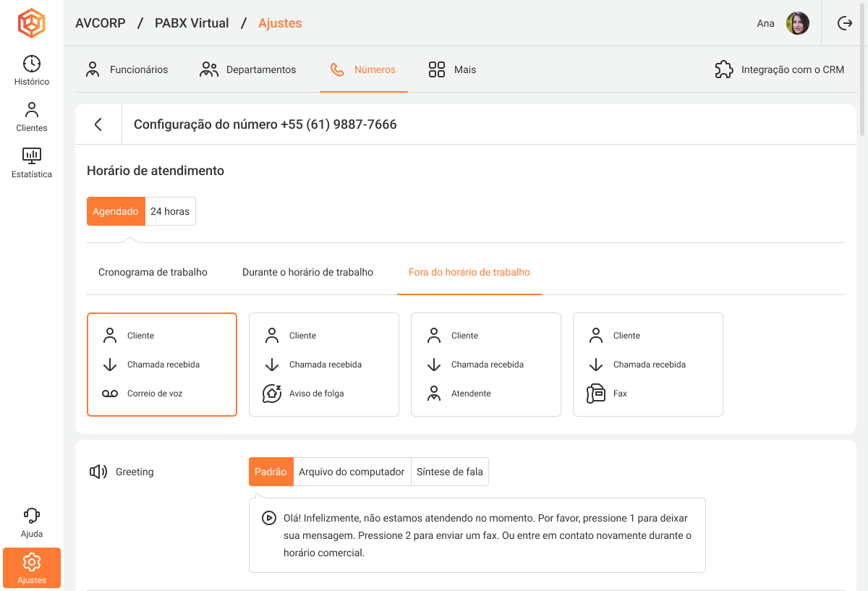Screen dimensions: 868x591
Task: Open the Funcionários tab
Action: (x=127, y=69)
